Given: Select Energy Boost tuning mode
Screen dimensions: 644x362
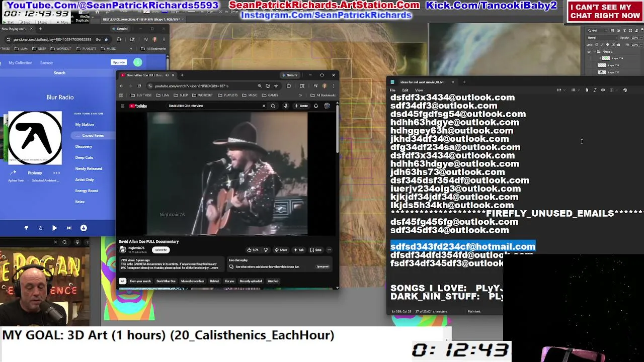Looking at the screenshot, I should tap(87, 191).
